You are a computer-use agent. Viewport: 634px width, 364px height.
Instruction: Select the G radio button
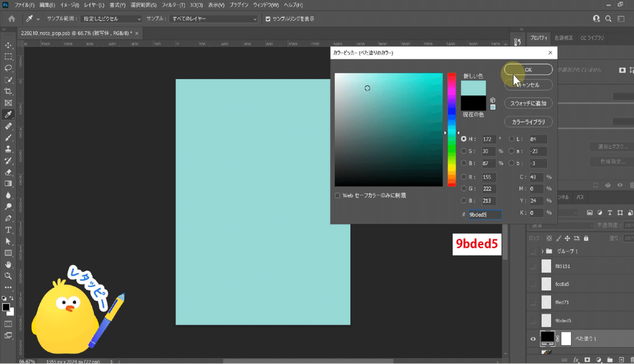(x=464, y=189)
